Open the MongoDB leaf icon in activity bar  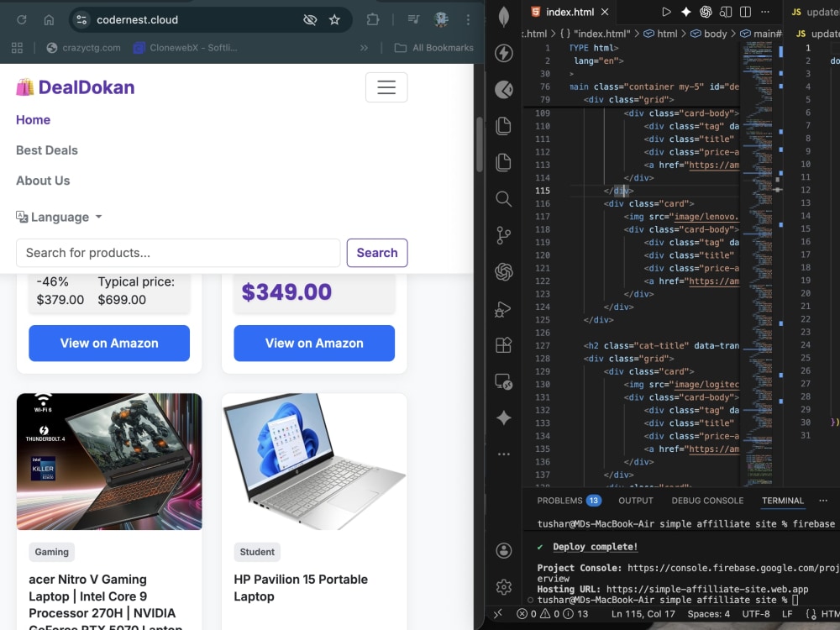pos(503,16)
